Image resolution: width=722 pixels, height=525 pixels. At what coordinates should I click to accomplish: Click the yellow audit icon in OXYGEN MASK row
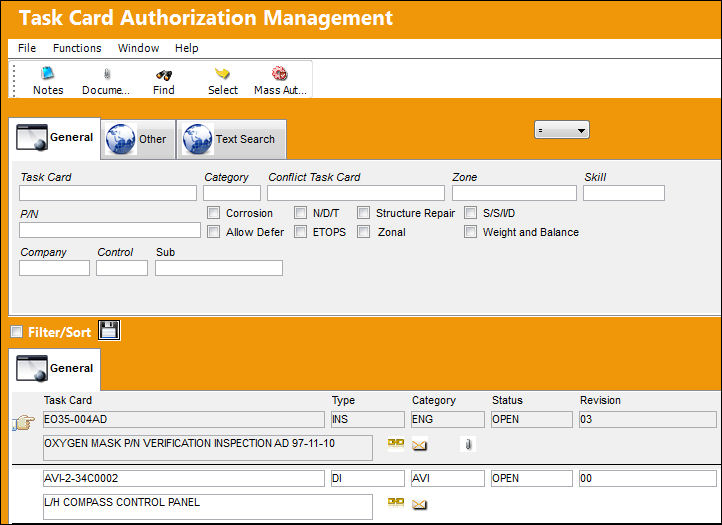point(396,443)
